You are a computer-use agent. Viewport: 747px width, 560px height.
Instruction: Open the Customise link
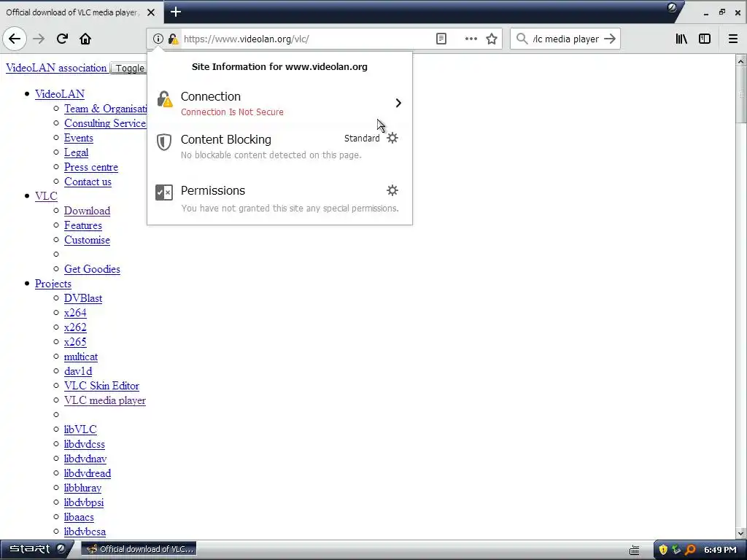point(87,240)
